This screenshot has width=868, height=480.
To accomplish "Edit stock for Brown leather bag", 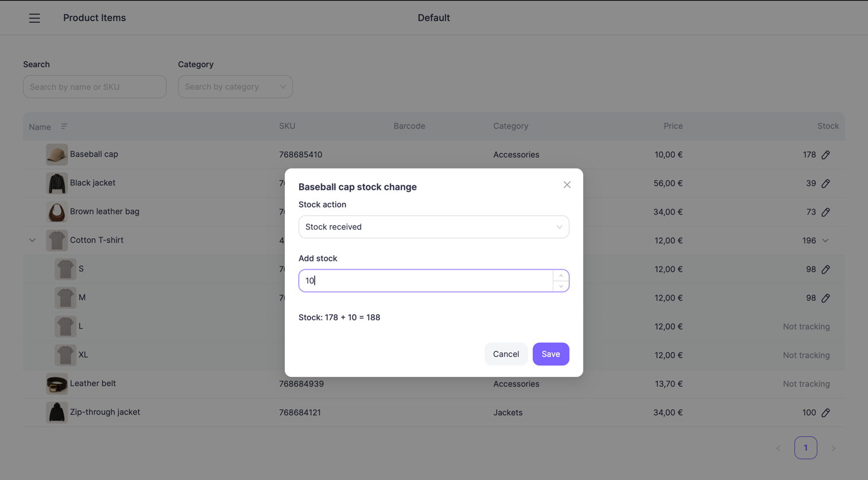I will [x=826, y=212].
